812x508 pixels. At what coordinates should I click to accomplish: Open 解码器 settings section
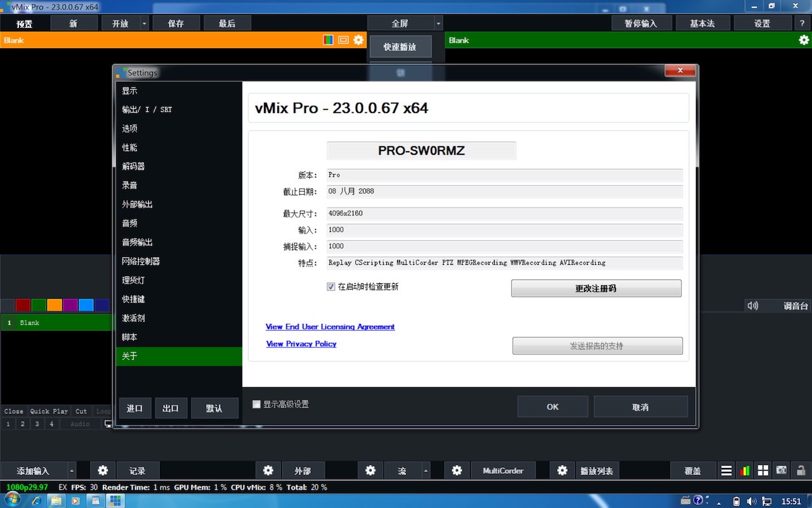point(179,166)
